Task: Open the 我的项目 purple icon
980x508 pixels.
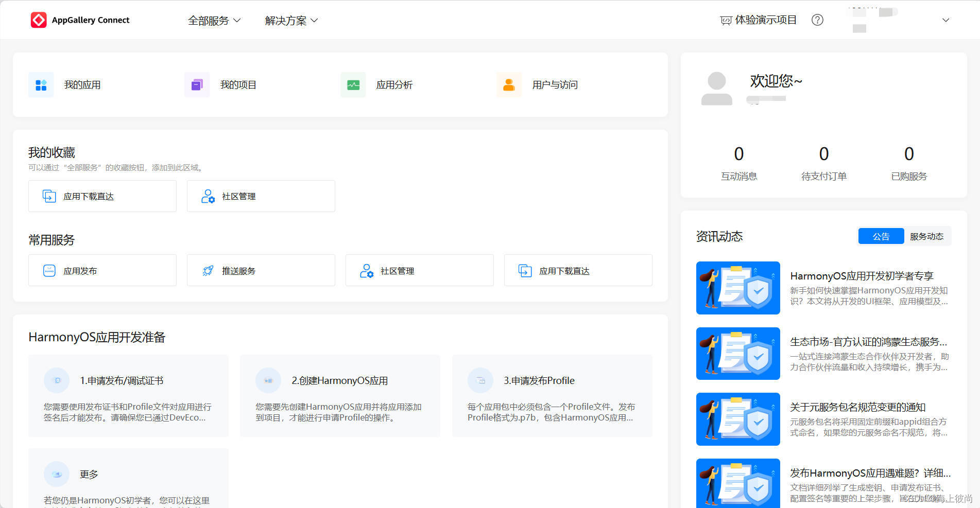Action: [197, 85]
